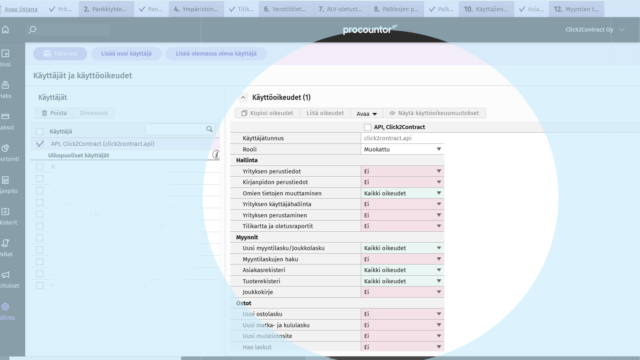Open the Uusi ostolasku permission dropdown
This screenshot has width=640, height=360.
402,314
